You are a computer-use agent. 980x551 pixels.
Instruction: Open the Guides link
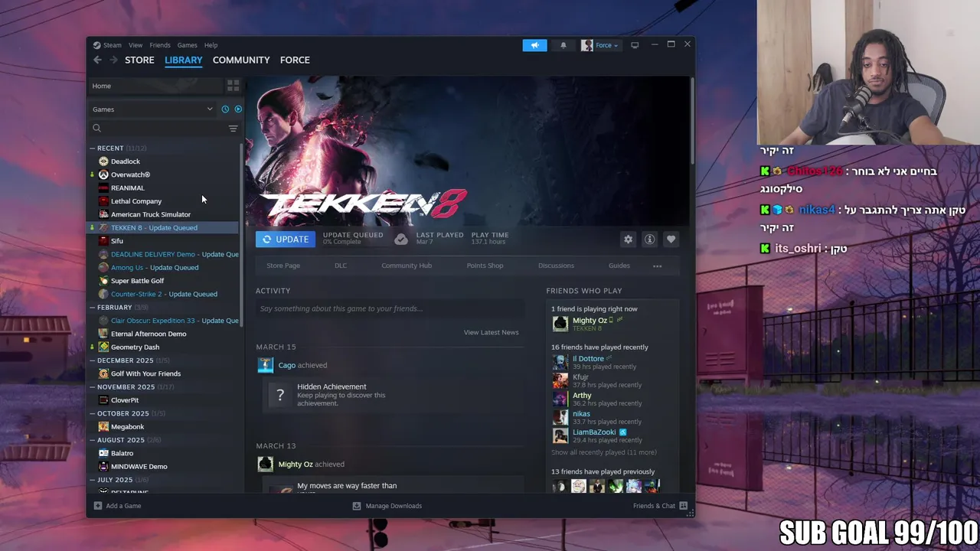coord(619,266)
